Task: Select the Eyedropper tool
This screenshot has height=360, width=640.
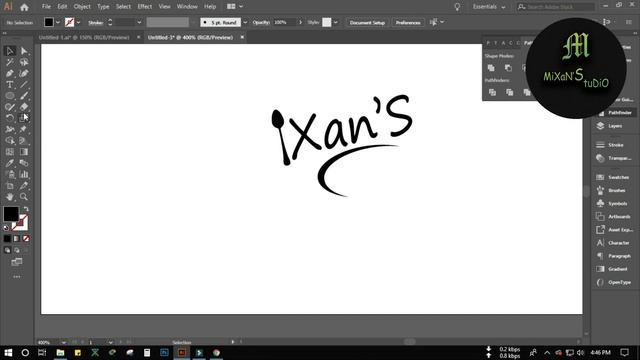Action: tap(10, 163)
